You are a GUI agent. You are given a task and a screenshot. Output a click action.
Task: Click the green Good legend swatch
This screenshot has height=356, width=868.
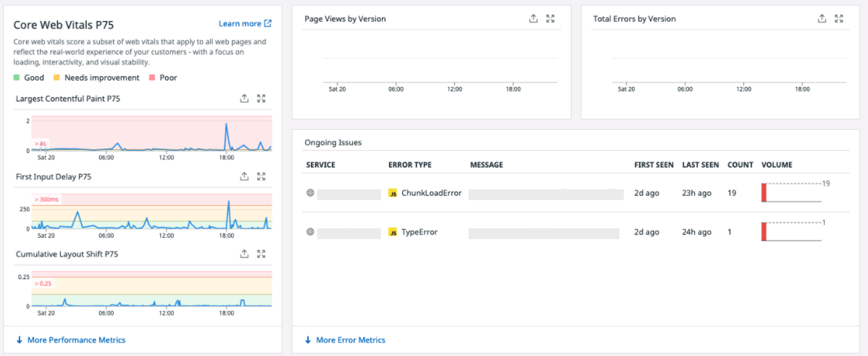click(17, 78)
